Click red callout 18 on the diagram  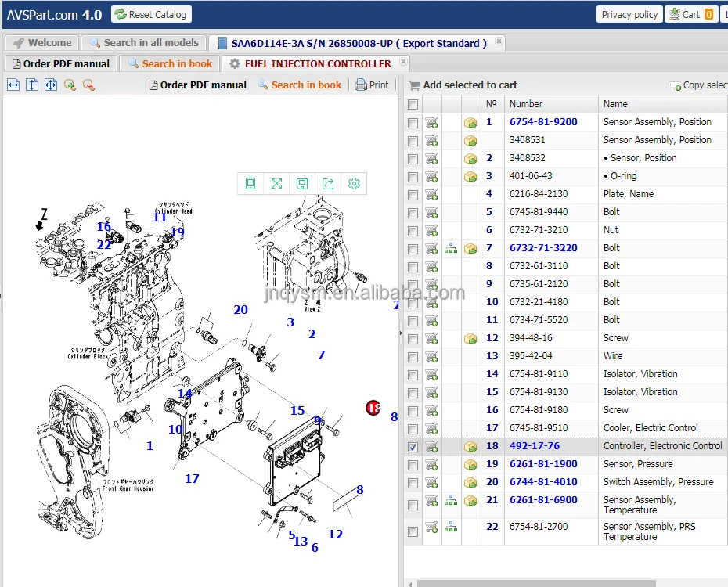[373, 408]
